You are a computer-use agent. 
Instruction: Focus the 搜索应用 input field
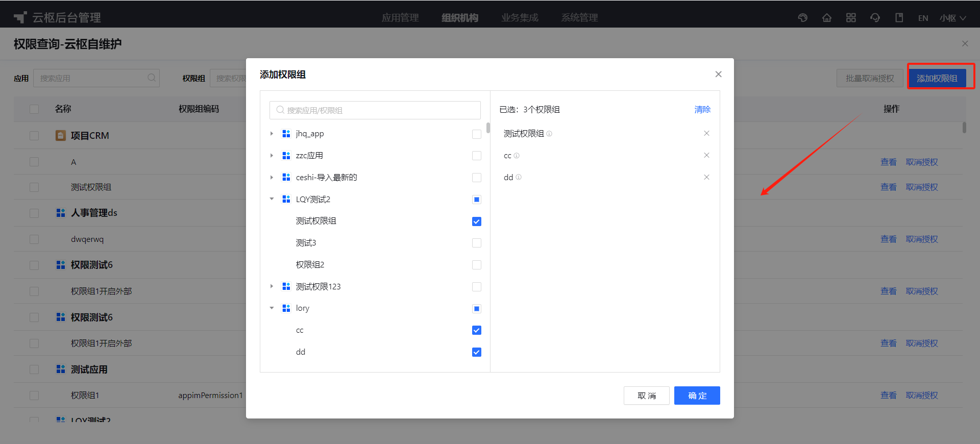(96, 78)
